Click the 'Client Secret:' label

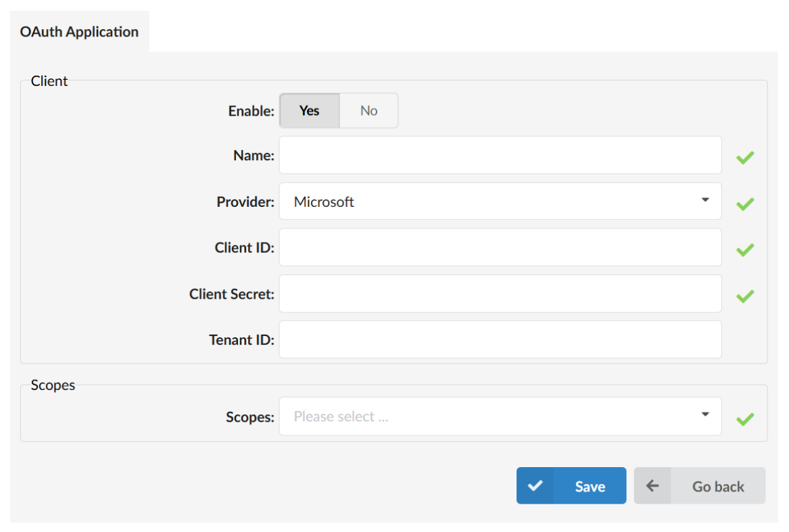coord(231,294)
